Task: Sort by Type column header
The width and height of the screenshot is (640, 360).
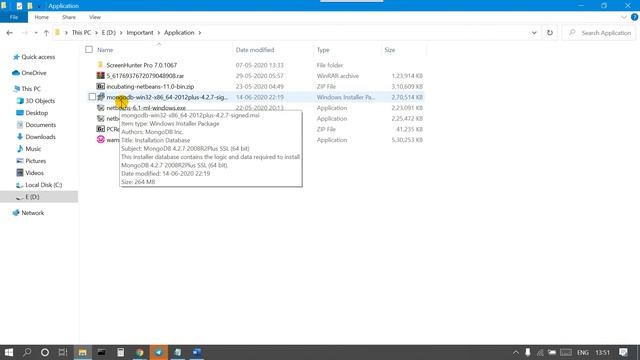Action: pyautogui.click(x=323, y=50)
